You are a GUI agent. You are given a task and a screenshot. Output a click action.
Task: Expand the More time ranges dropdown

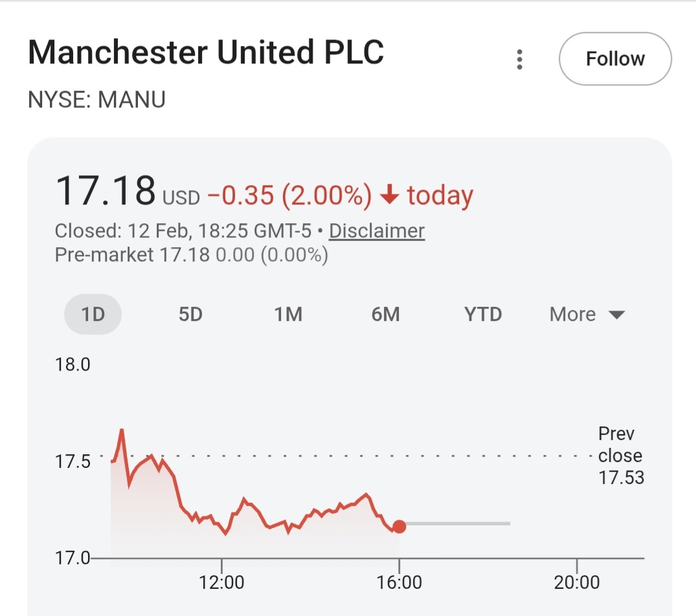click(587, 314)
